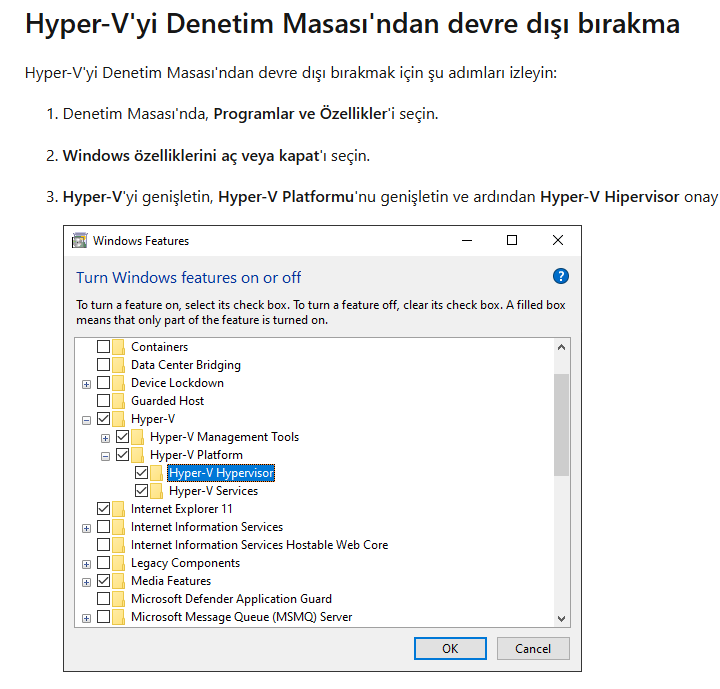Enable Microsoft Defender Application Guard checkbox
This screenshot has height=689, width=720.
click(x=103, y=599)
